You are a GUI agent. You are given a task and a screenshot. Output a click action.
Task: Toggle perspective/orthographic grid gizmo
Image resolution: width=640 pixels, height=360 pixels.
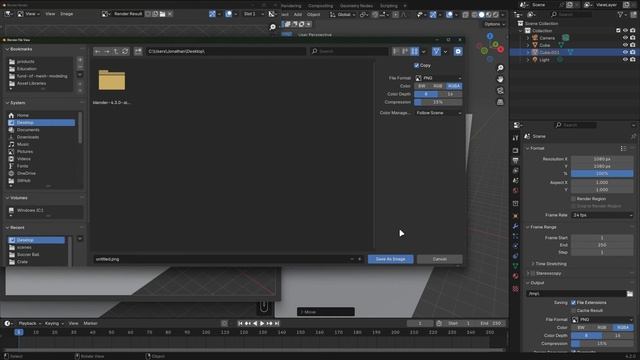coord(500,102)
